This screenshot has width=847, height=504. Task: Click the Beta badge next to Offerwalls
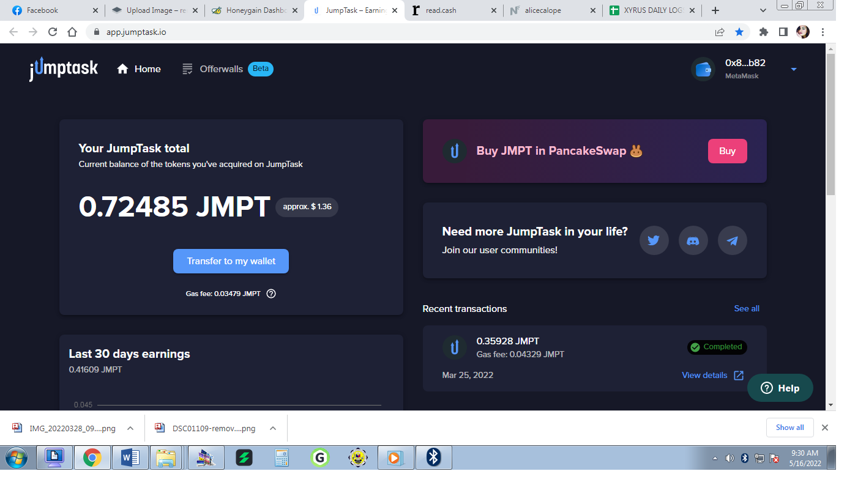261,69
